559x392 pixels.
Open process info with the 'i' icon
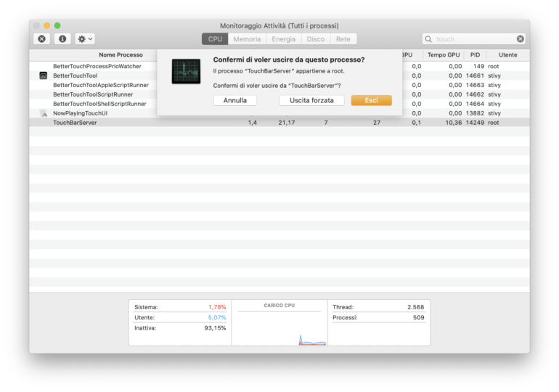click(62, 39)
